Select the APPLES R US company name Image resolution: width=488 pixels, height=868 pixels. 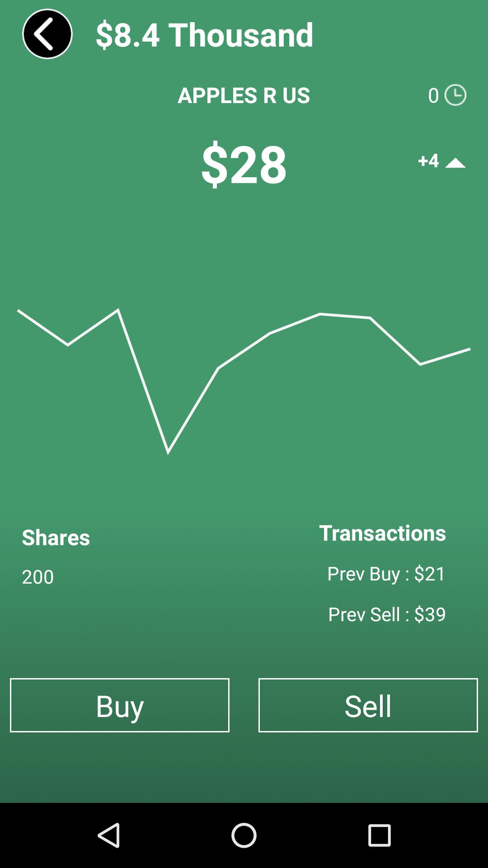pyautogui.click(x=244, y=95)
